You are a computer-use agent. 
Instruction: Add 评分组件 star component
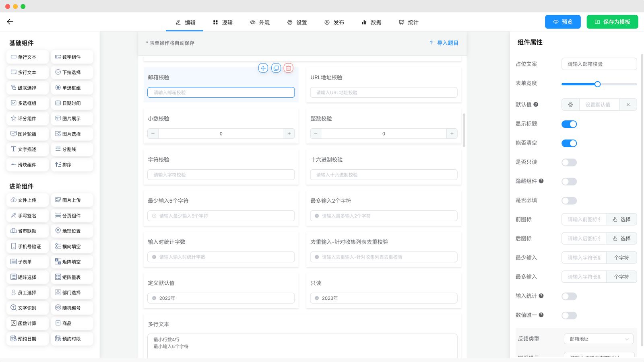[x=27, y=119]
